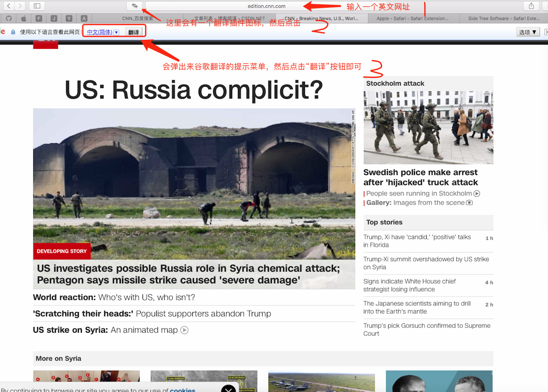Open first More on Syria thumbnail with red markers
Screen dimensions: 548x392
tap(86, 381)
